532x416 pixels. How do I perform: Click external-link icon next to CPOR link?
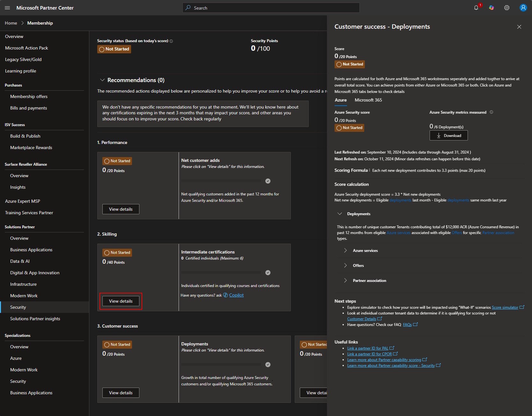click(395, 354)
